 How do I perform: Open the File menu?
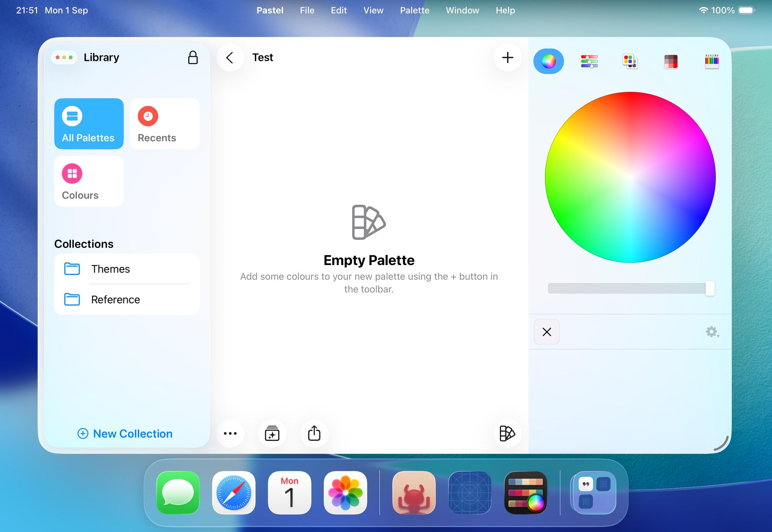coord(307,10)
